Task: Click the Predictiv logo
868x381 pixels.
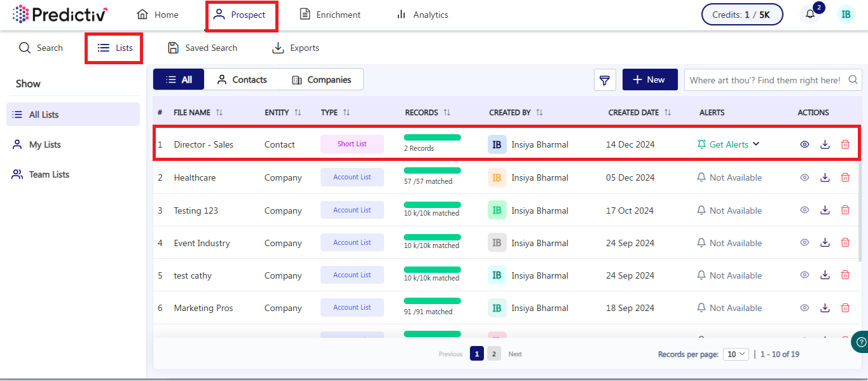Action: (x=60, y=14)
